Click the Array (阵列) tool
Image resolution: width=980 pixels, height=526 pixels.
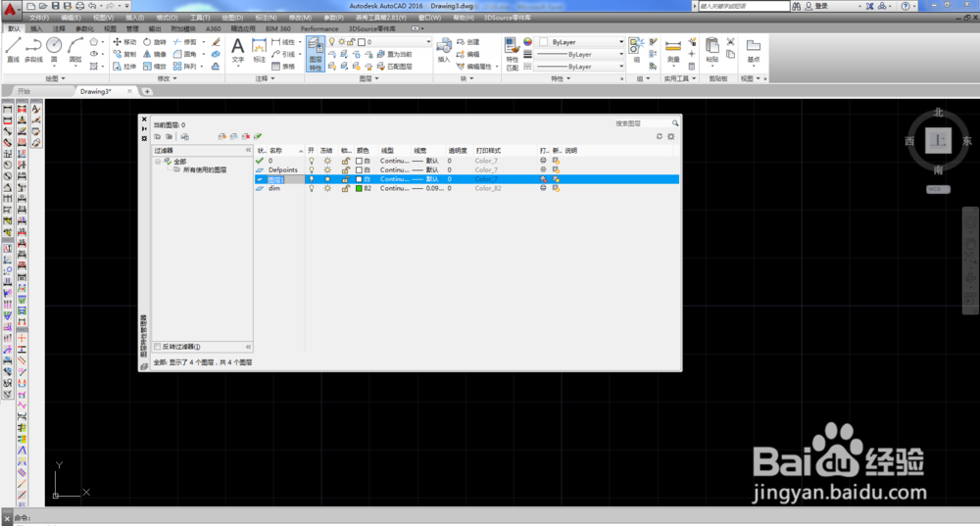coord(185,67)
